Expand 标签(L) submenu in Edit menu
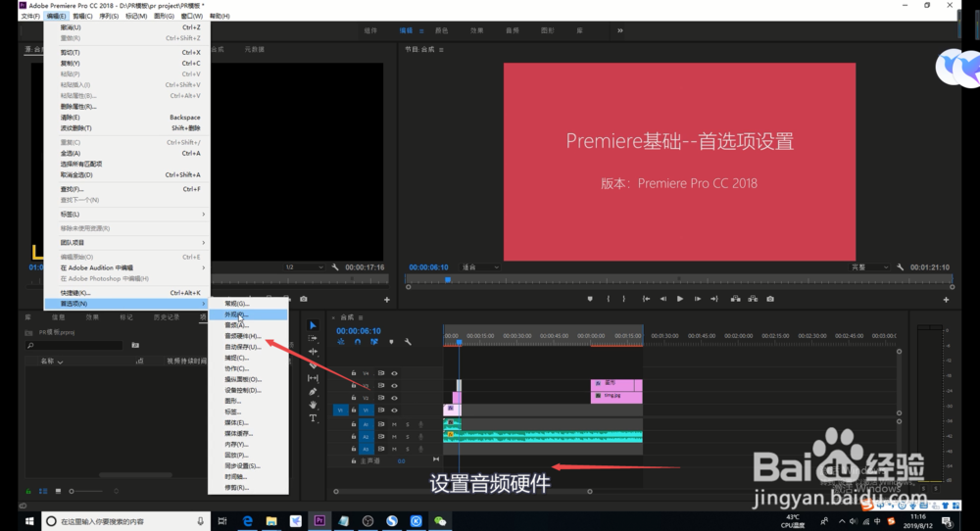Screen dimensions: 980x531 pyautogui.click(x=126, y=215)
